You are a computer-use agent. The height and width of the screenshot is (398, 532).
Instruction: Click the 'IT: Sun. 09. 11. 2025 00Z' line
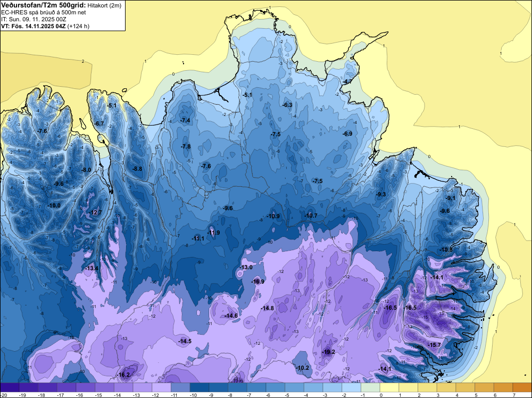pos(34,19)
